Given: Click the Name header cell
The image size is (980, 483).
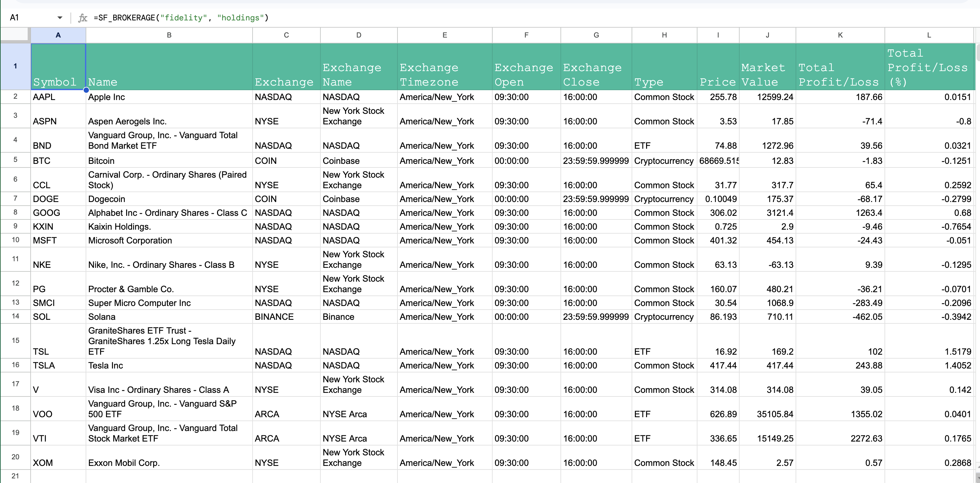Looking at the screenshot, I should click(x=169, y=66).
